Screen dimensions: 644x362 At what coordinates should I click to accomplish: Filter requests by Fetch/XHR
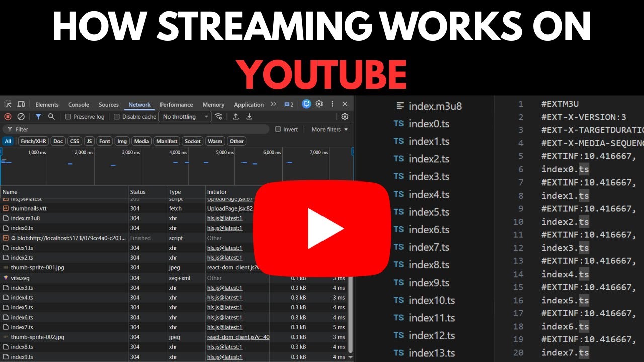[x=34, y=141]
